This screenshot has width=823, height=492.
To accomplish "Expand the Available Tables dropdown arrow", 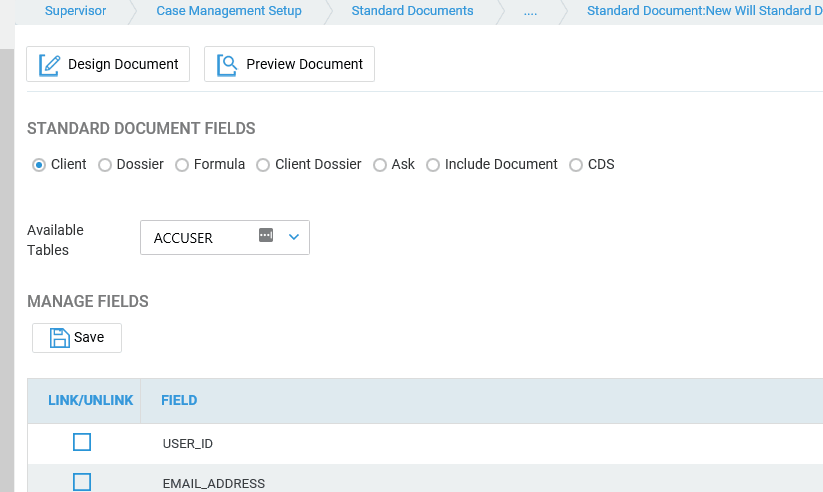I will click(x=294, y=237).
